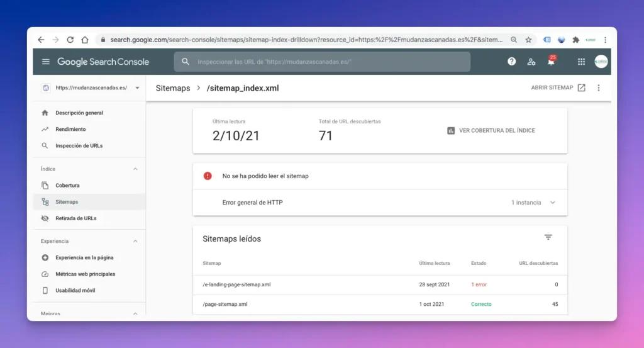Open the Search Console hamburger menu
The width and height of the screenshot is (644, 348).
tap(45, 62)
